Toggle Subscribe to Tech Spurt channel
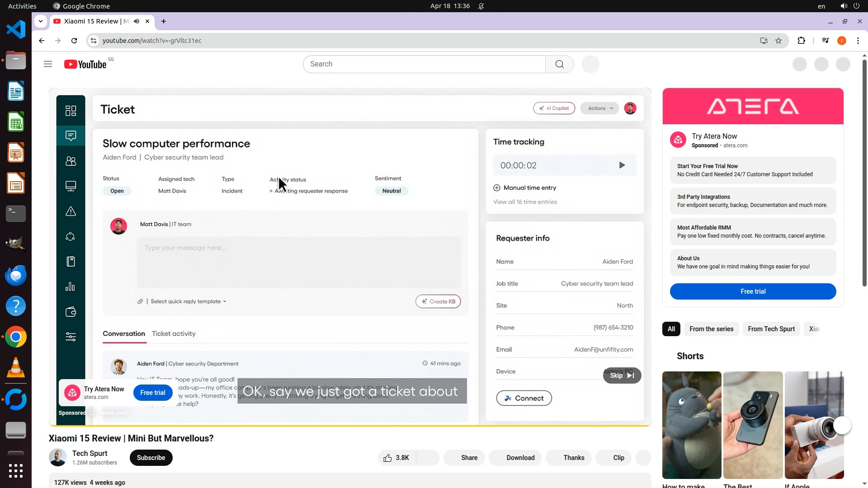This screenshot has width=868, height=488. [x=151, y=458]
